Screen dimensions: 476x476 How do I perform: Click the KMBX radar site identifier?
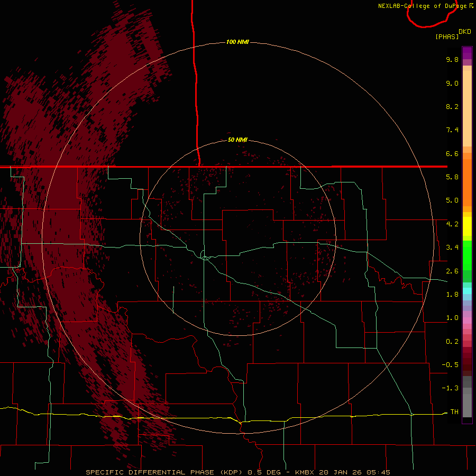coord(305,472)
